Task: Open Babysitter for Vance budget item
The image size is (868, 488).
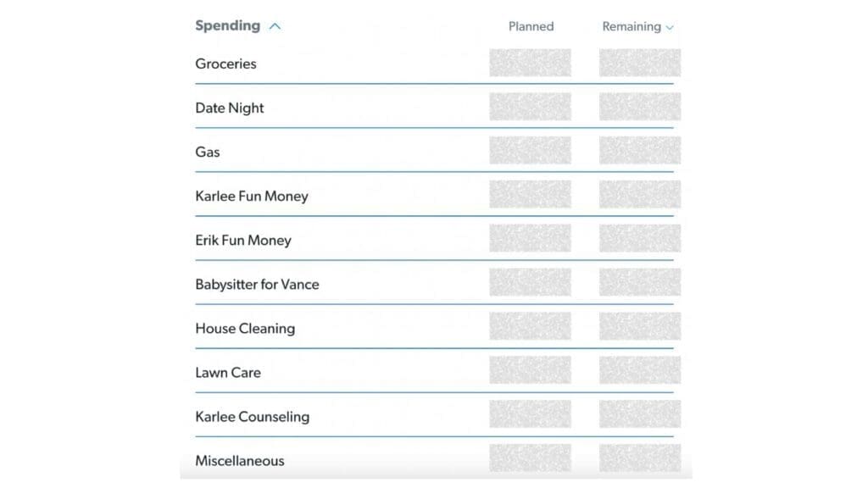Action: tap(257, 284)
